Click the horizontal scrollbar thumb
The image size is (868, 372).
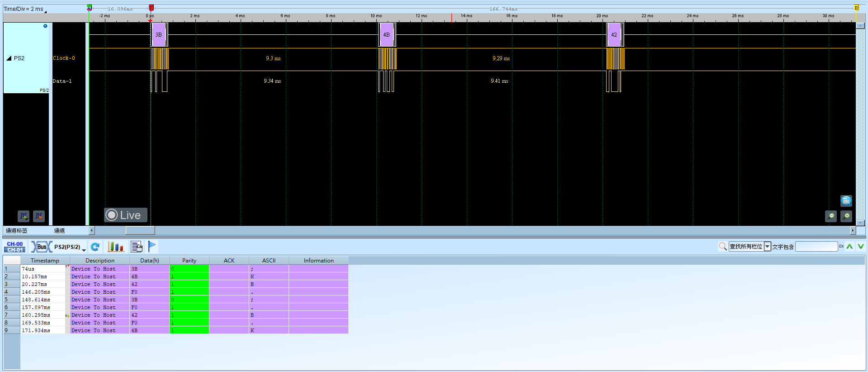[x=140, y=230]
